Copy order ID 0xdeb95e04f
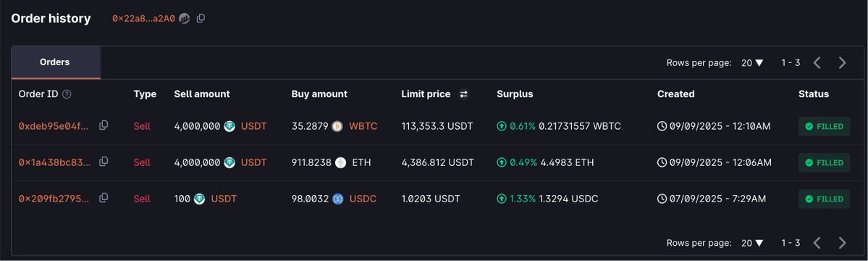868x261 pixels. click(x=104, y=125)
